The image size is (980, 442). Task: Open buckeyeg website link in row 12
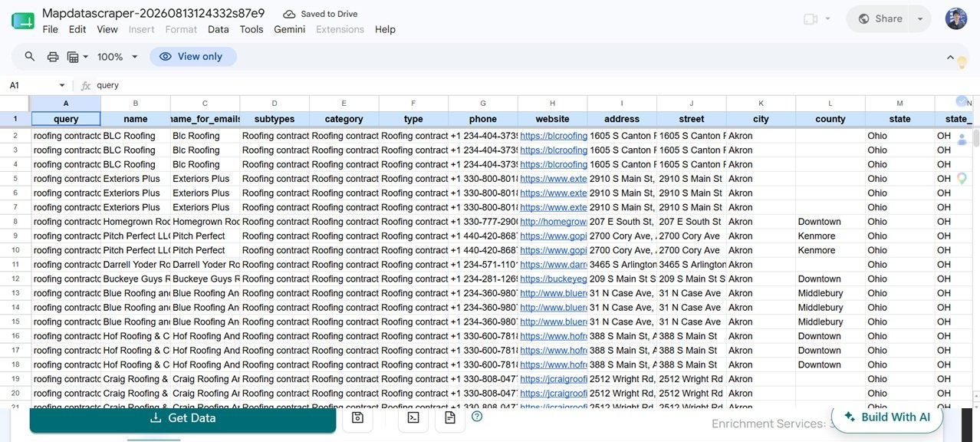click(x=553, y=279)
